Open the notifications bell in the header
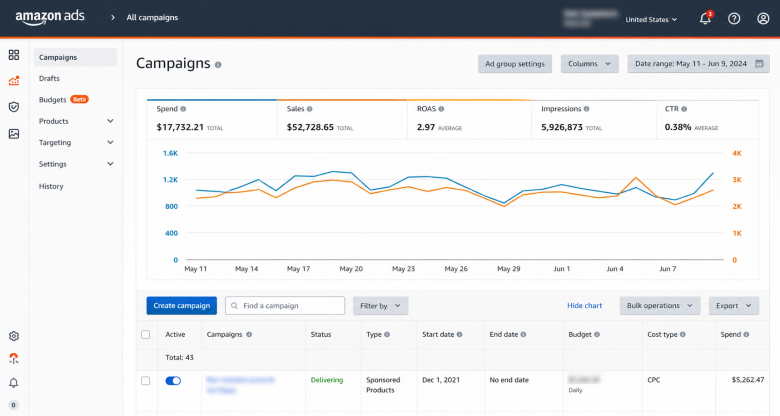This screenshot has width=780, height=416. click(x=705, y=18)
